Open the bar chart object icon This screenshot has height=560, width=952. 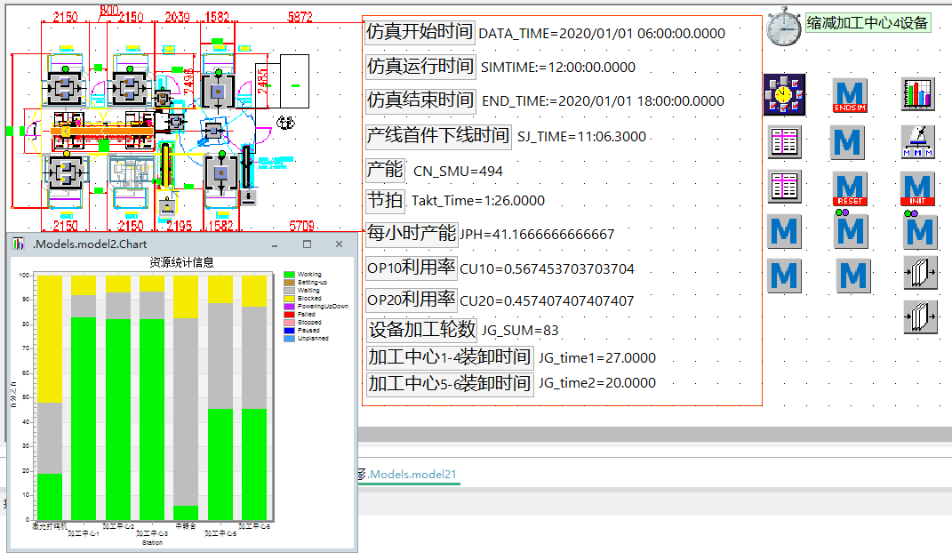(x=919, y=94)
